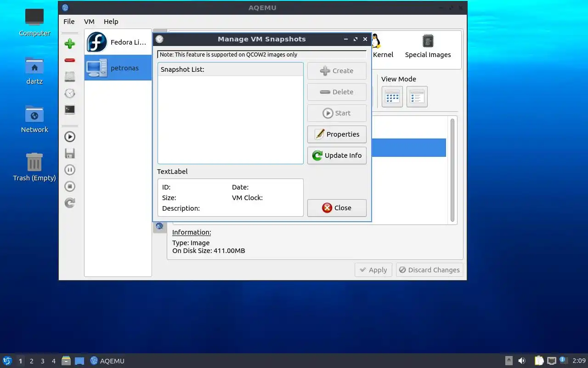
Task: Open snapshot manager clock icon in the toolbar
Action: click(70, 93)
